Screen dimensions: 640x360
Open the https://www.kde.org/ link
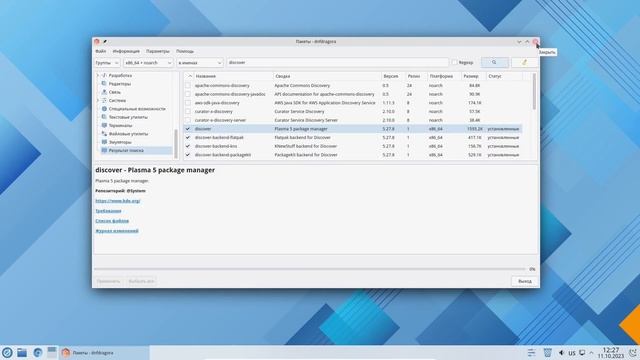coord(118,201)
